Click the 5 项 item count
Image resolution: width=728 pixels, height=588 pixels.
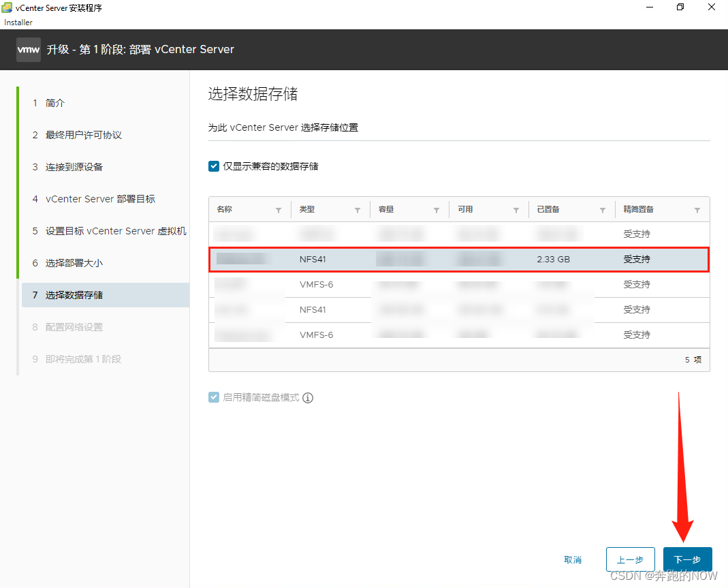(693, 360)
